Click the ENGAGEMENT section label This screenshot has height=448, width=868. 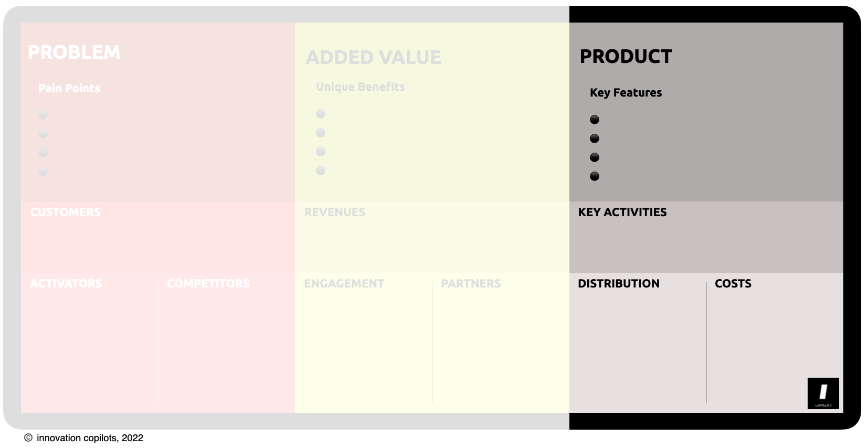click(344, 283)
